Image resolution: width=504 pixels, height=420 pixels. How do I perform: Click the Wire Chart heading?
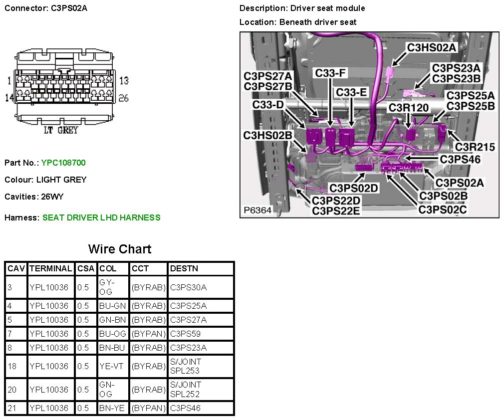coord(120,249)
